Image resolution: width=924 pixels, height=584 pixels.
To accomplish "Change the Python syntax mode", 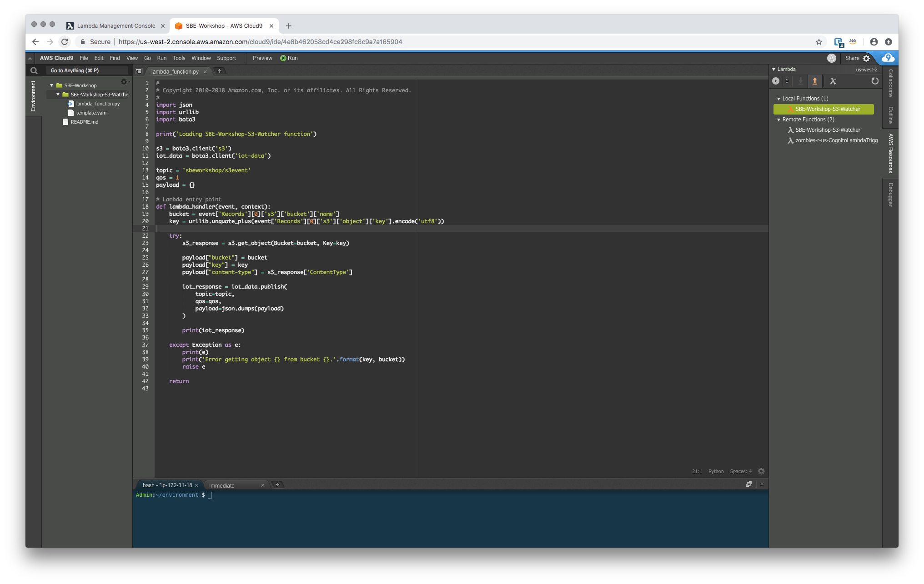I will point(716,471).
